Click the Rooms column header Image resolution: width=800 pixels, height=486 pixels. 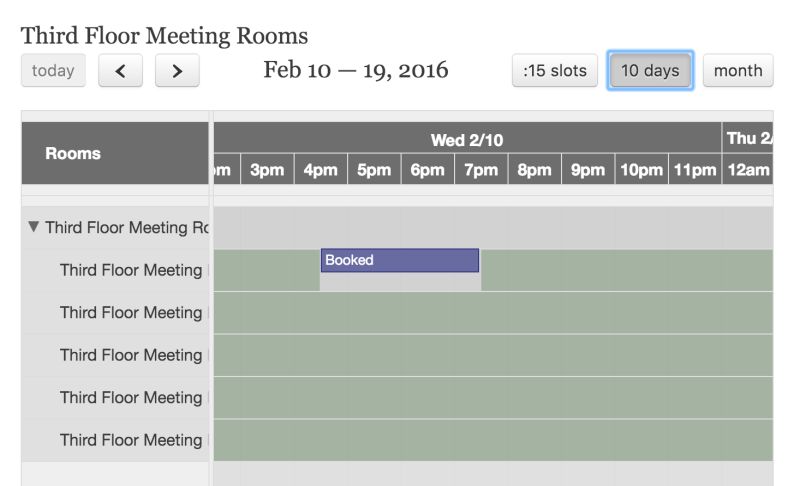(x=73, y=153)
